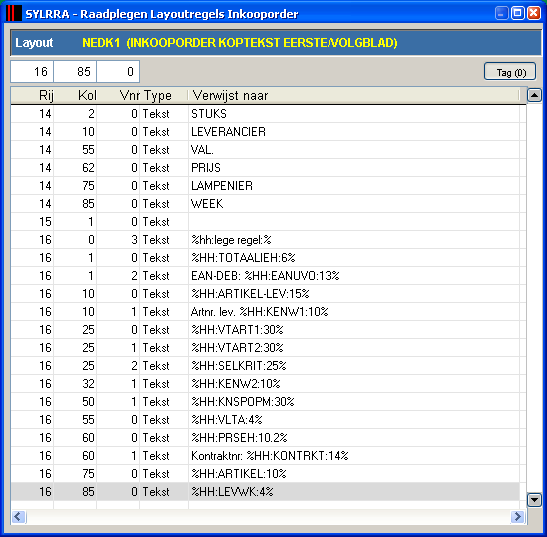This screenshot has height=537, width=547.
Task: Click the horizontal scrollbar track
Action: (x=268, y=516)
